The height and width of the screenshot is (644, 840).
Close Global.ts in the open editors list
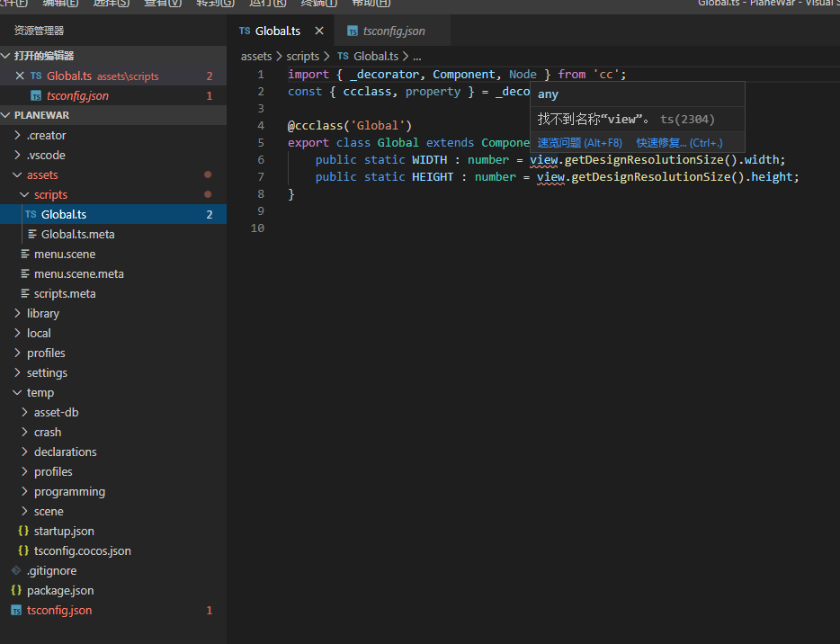[x=20, y=76]
